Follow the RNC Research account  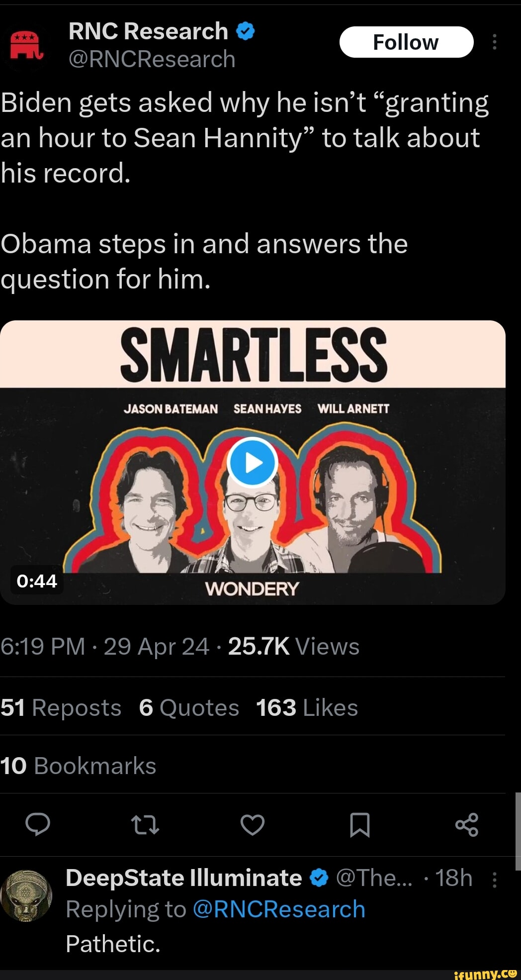(x=406, y=42)
